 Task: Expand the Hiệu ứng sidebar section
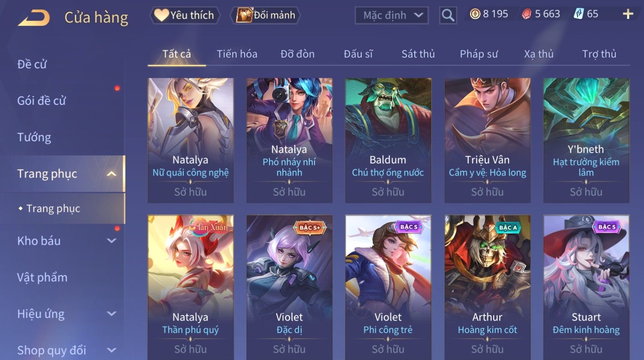point(111,314)
